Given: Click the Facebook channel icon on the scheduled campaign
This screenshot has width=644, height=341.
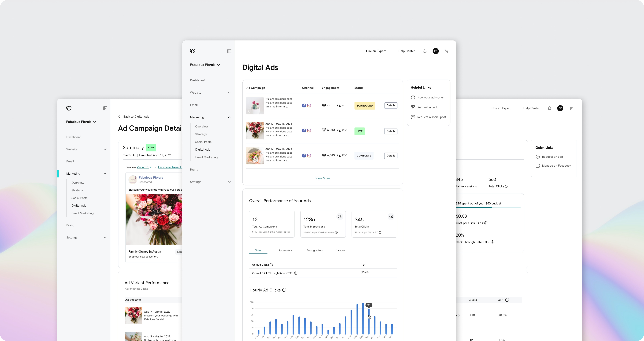Looking at the screenshot, I should [304, 105].
